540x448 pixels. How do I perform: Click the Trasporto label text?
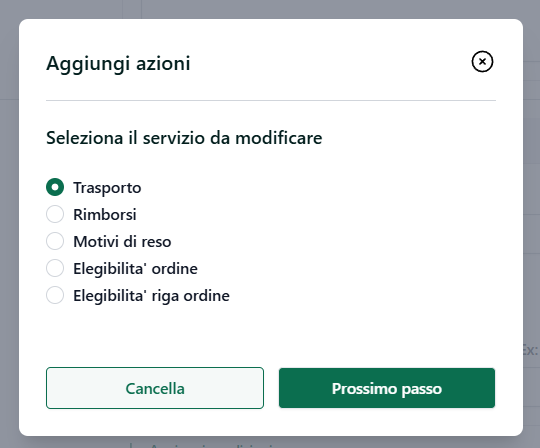pos(107,188)
